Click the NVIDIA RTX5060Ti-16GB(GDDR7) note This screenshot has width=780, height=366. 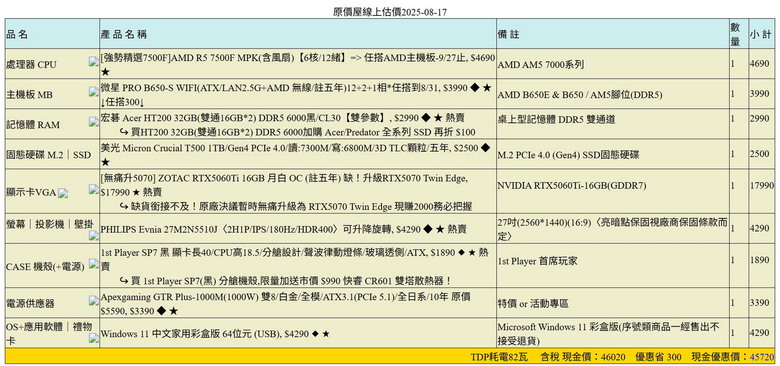(x=572, y=186)
